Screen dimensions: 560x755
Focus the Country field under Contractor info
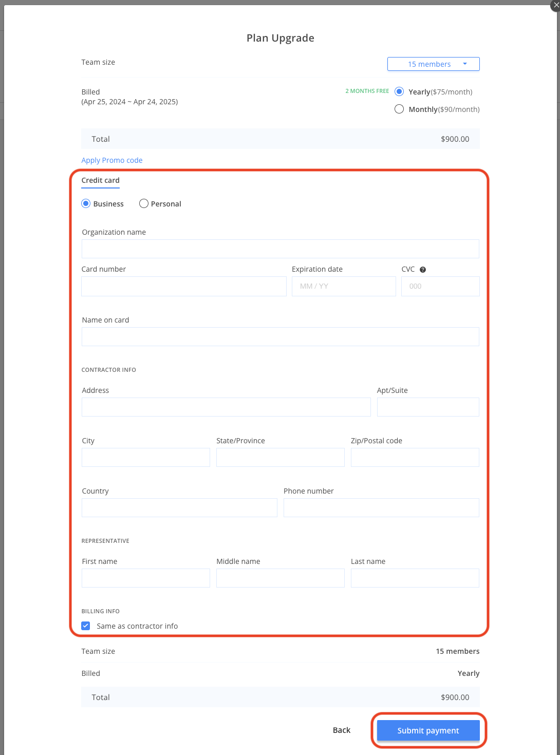pyautogui.click(x=179, y=507)
